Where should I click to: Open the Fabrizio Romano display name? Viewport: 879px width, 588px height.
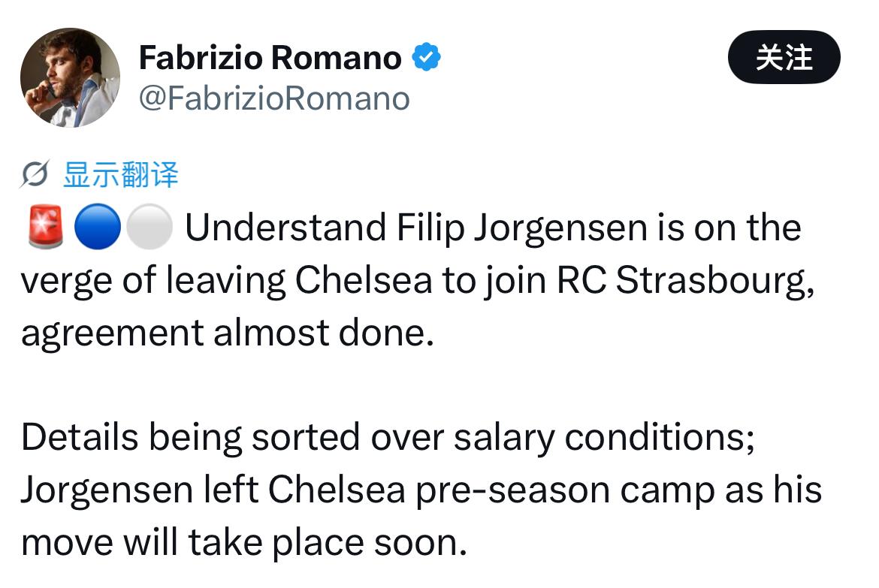click(270, 58)
